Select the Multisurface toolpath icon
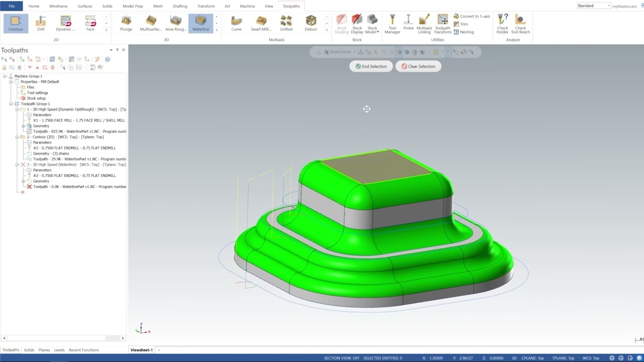Viewport: 644px width, 362px height. [x=151, y=24]
